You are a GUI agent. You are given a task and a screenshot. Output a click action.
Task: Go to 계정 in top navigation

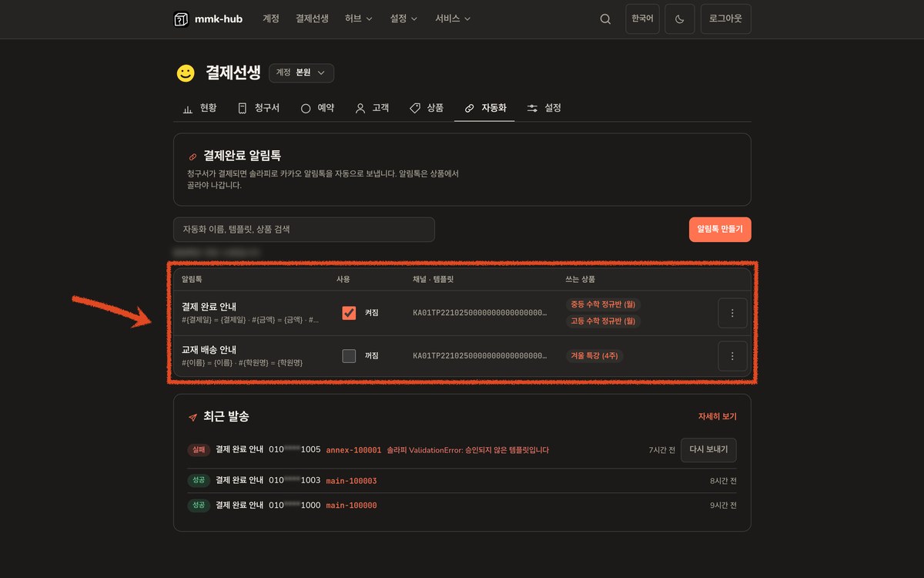[271, 18]
